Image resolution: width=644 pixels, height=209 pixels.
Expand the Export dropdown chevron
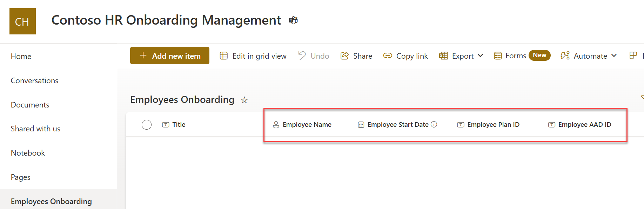pyautogui.click(x=481, y=56)
